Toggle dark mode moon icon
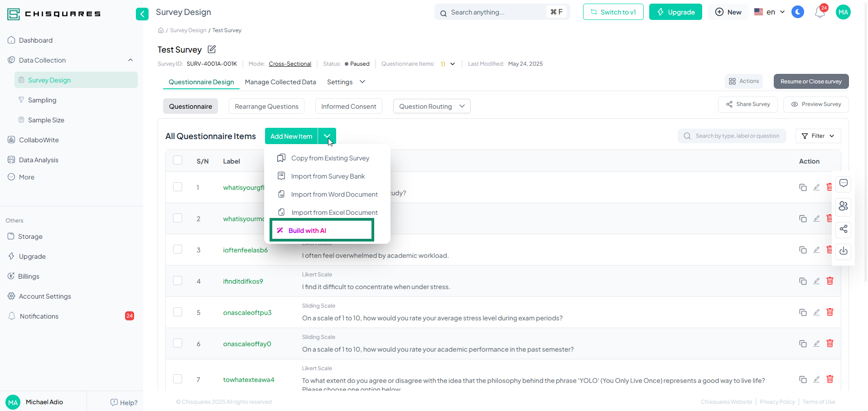 (797, 12)
